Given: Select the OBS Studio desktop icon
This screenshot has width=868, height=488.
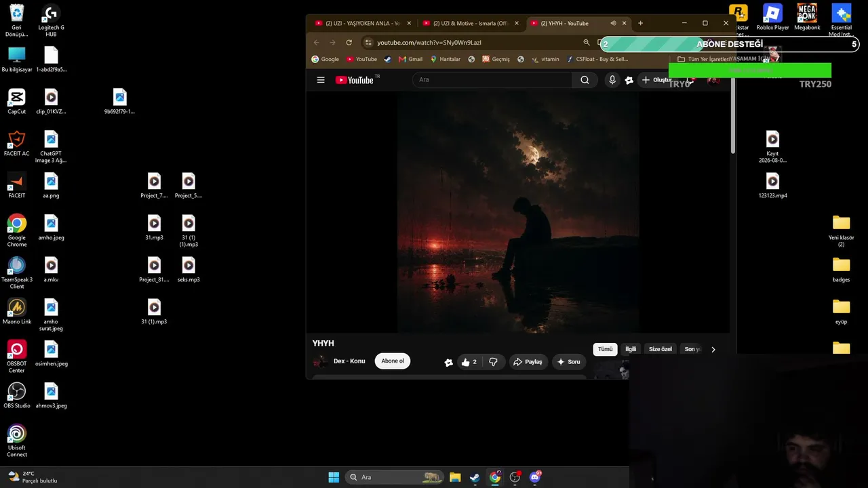Looking at the screenshot, I should pyautogui.click(x=17, y=396).
